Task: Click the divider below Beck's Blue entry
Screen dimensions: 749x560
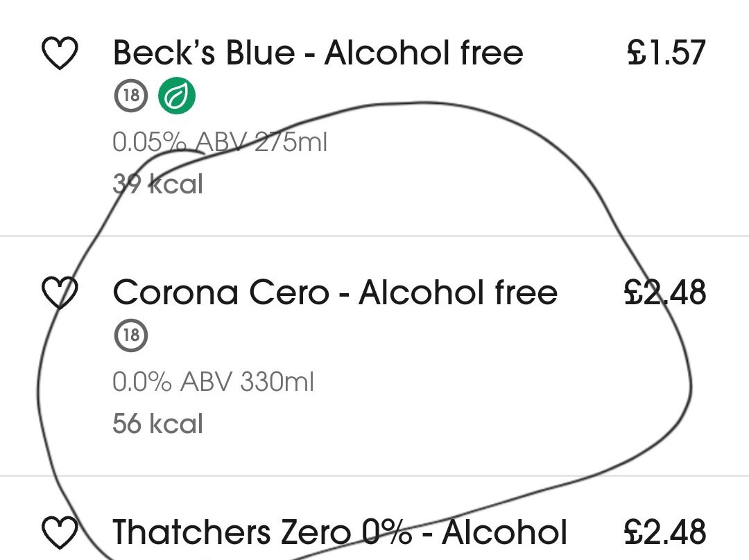Action: coord(374,236)
